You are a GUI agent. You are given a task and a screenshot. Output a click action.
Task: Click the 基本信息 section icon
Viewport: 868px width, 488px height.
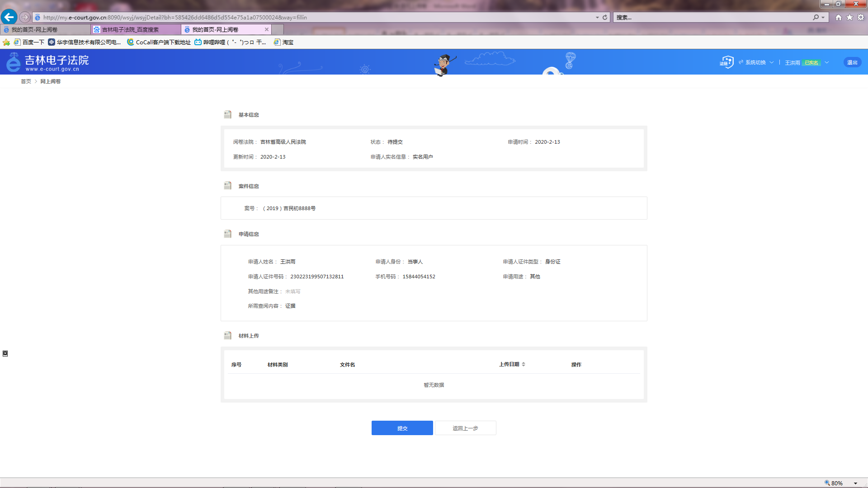(x=228, y=115)
